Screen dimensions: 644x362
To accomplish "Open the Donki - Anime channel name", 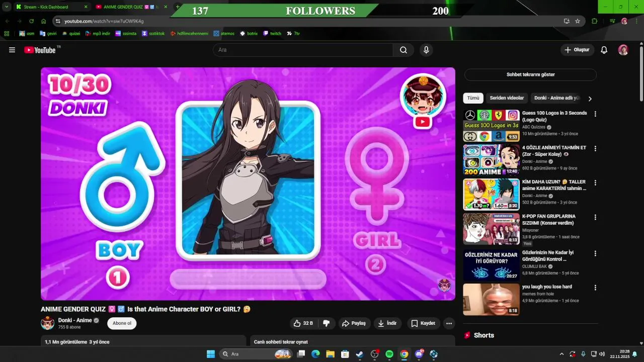I will (x=75, y=320).
